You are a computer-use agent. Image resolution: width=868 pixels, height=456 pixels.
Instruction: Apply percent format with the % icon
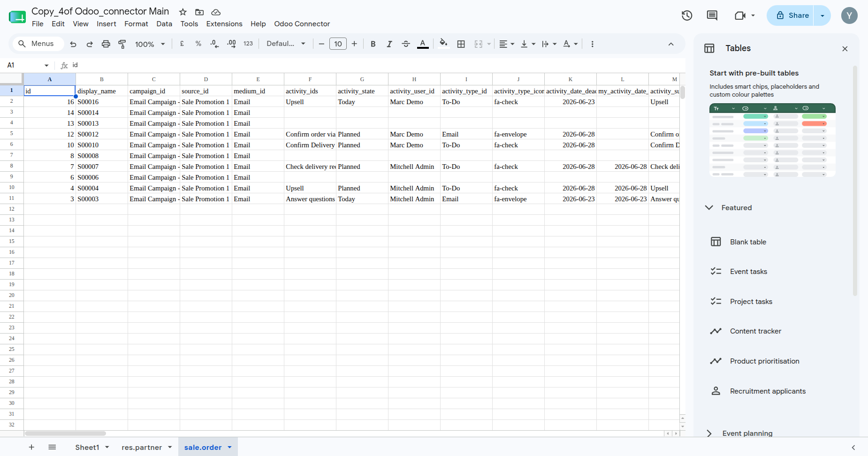(198, 44)
